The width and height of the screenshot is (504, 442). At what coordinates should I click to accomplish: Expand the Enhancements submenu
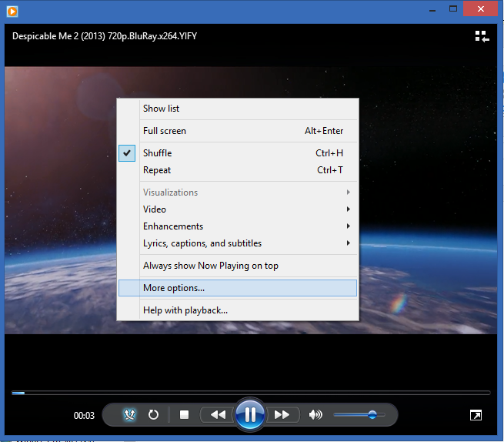(x=238, y=226)
